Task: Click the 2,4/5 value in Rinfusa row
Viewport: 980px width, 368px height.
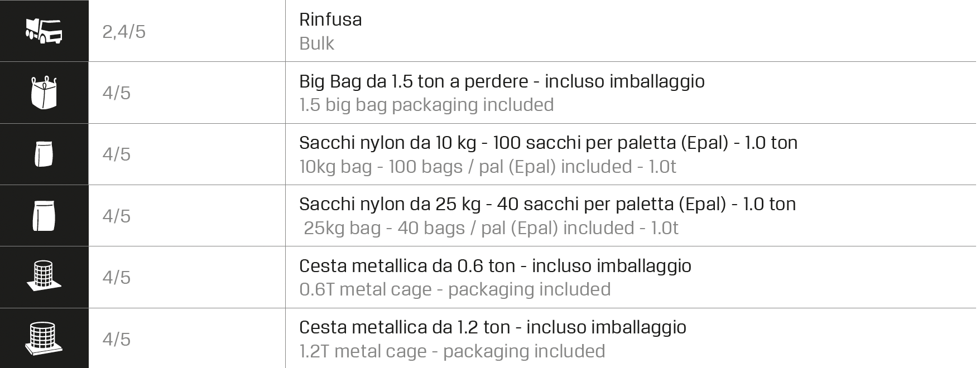Action: click(124, 32)
